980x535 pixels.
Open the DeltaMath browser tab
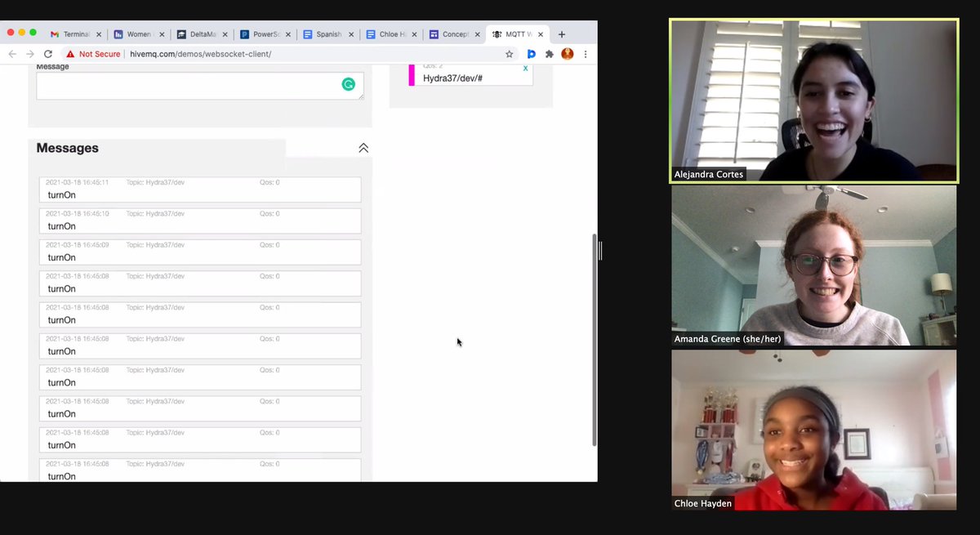pos(202,34)
